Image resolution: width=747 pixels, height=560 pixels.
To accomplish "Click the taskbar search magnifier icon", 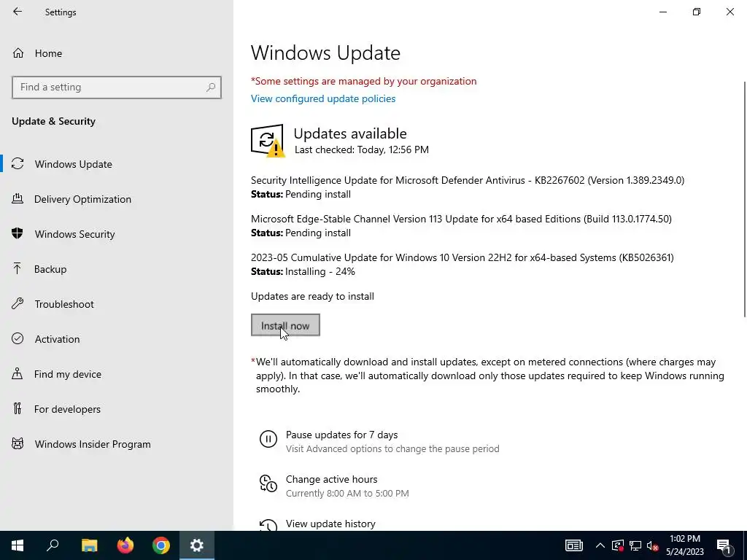I will (x=53, y=545).
